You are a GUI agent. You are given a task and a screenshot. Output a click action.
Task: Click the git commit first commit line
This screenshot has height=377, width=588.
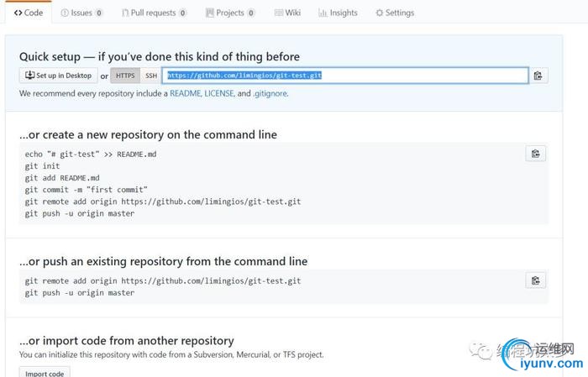tap(87, 190)
